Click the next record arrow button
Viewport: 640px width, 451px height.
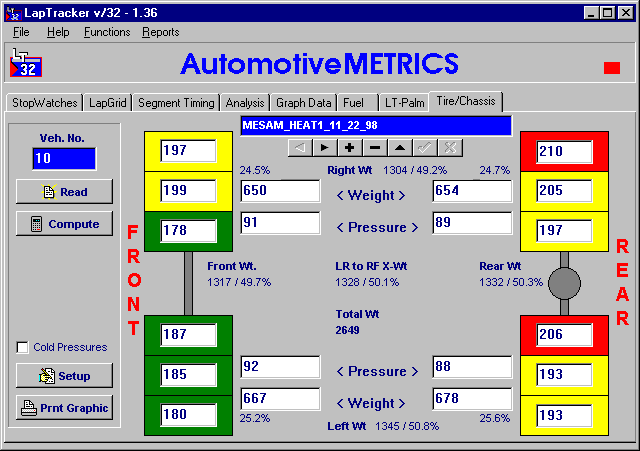coord(325,147)
